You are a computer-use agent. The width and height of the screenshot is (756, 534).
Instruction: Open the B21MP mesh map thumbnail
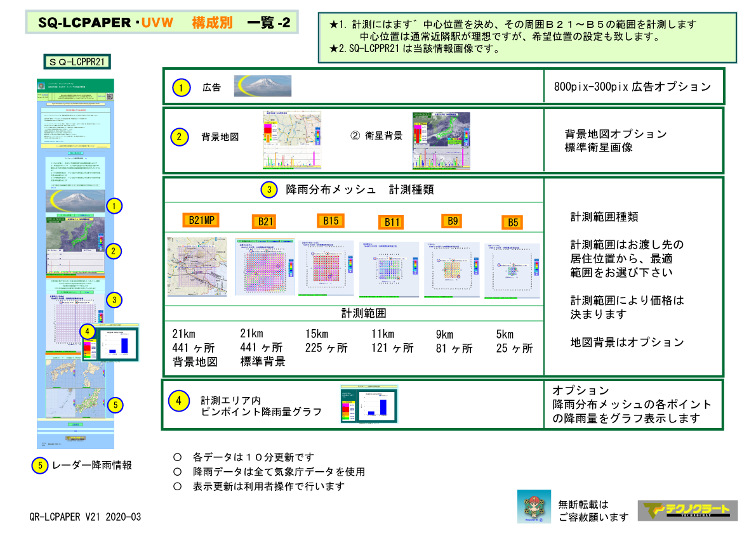197,267
